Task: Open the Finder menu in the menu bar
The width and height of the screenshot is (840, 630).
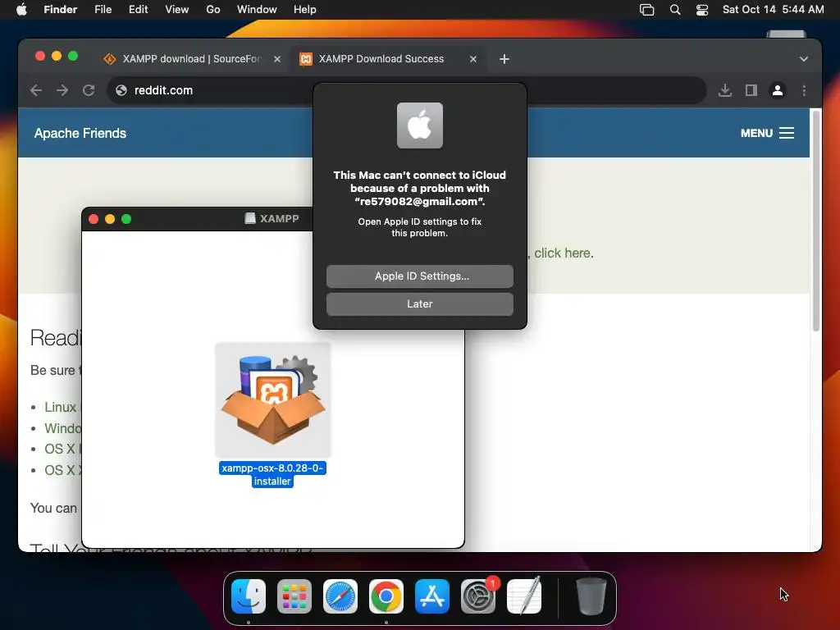Action: pos(60,10)
